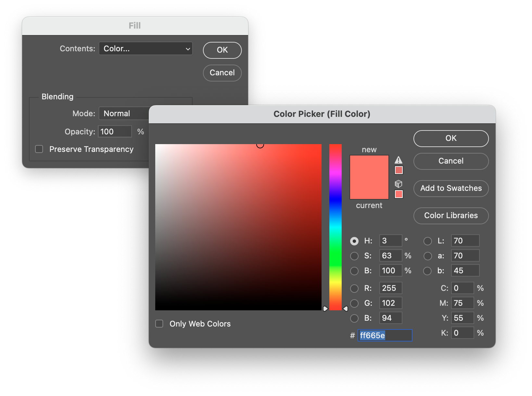The height and width of the screenshot is (396, 532).
Task: Click OK in the Fill dialog
Action: [222, 50]
